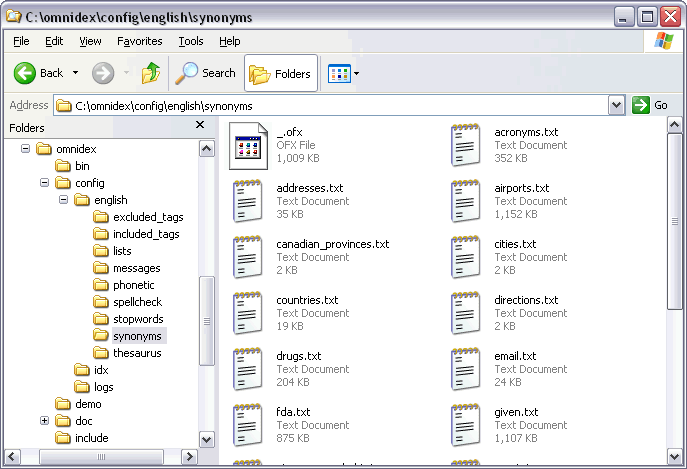Viewport: 687px width, 469px height.
Task: Click the demo folder in tree
Action: pyautogui.click(x=78, y=404)
